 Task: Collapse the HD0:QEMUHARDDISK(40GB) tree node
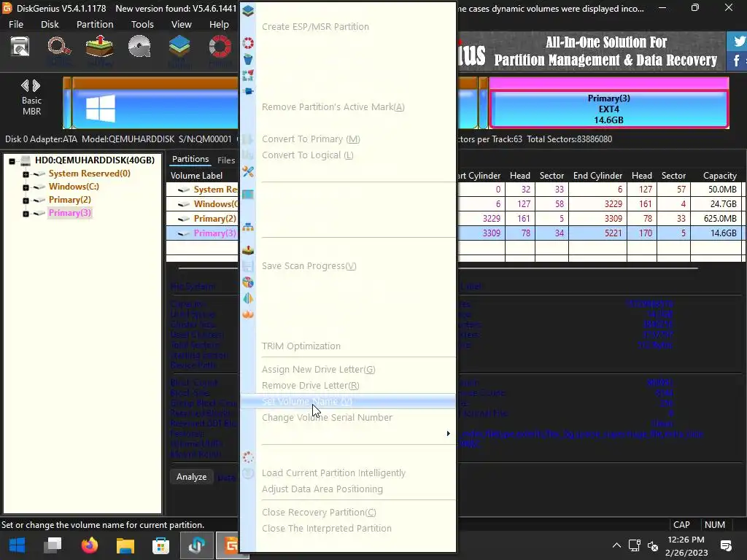click(x=12, y=161)
